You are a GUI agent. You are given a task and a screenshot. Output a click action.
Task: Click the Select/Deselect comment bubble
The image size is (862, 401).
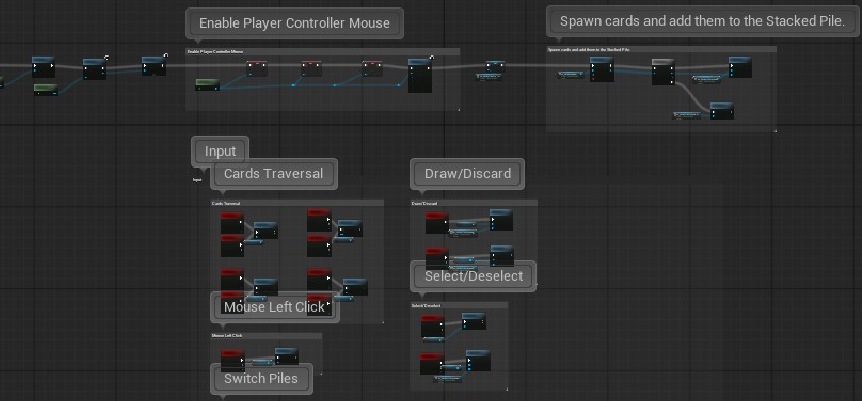coord(473,276)
